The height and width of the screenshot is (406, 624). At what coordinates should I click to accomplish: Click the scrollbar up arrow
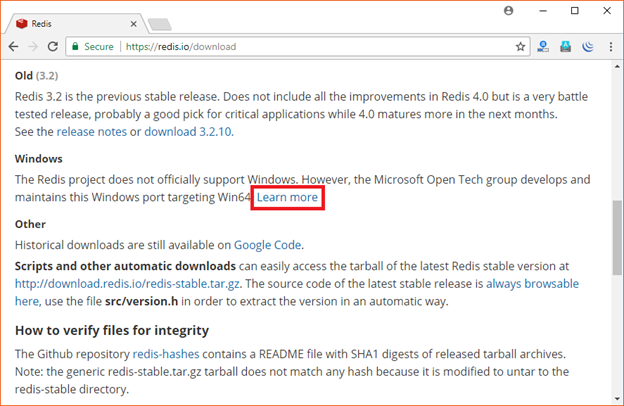(x=617, y=66)
